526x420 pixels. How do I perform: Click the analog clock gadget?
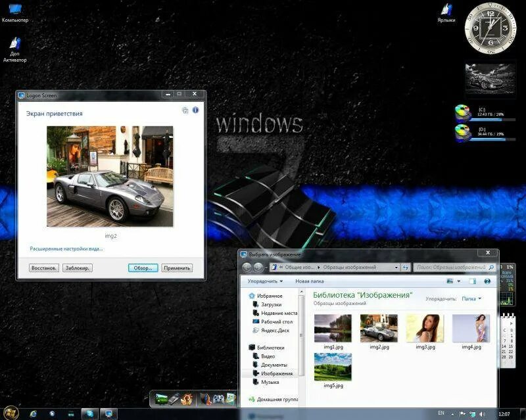(490, 28)
